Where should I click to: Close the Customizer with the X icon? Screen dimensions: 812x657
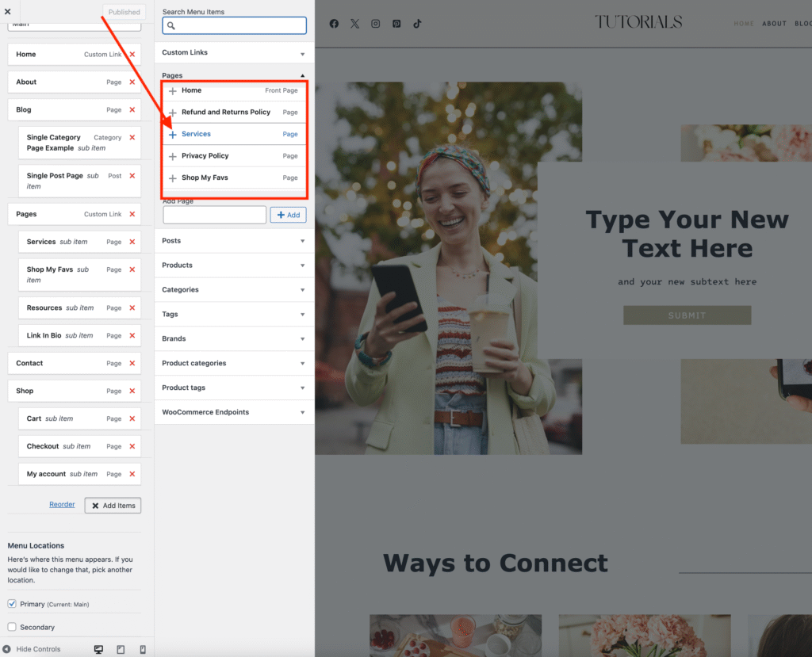point(8,12)
